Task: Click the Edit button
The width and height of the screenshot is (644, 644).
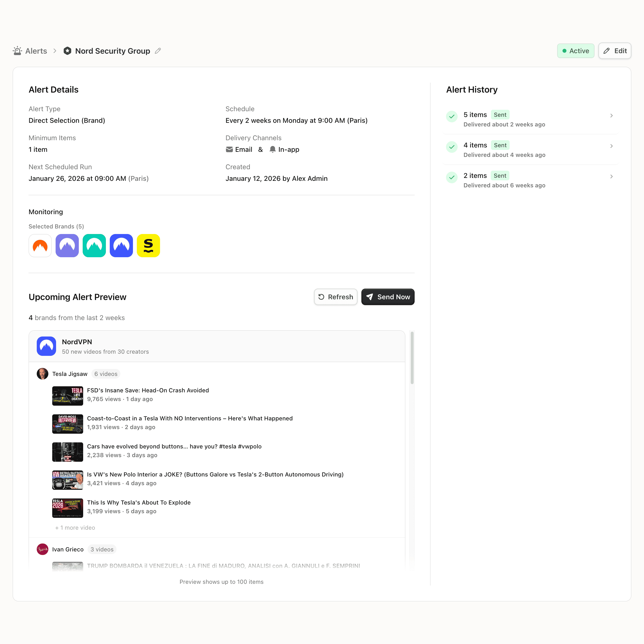Action: coord(615,51)
